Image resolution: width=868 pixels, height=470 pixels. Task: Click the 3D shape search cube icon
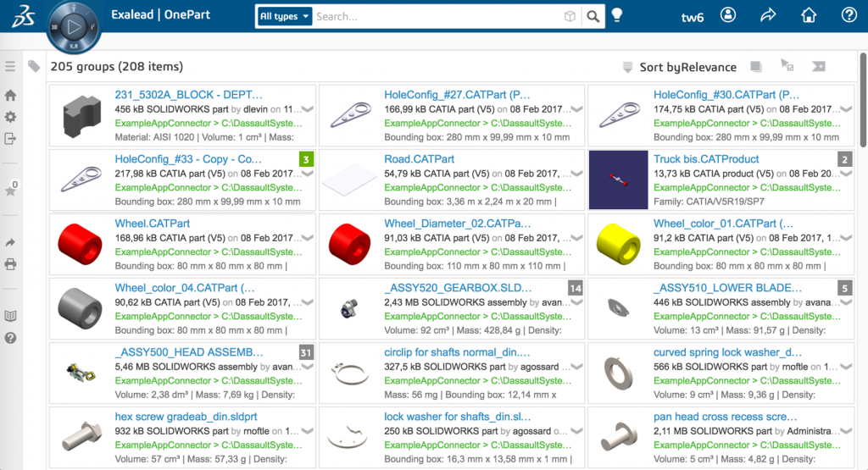pos(570,17)
